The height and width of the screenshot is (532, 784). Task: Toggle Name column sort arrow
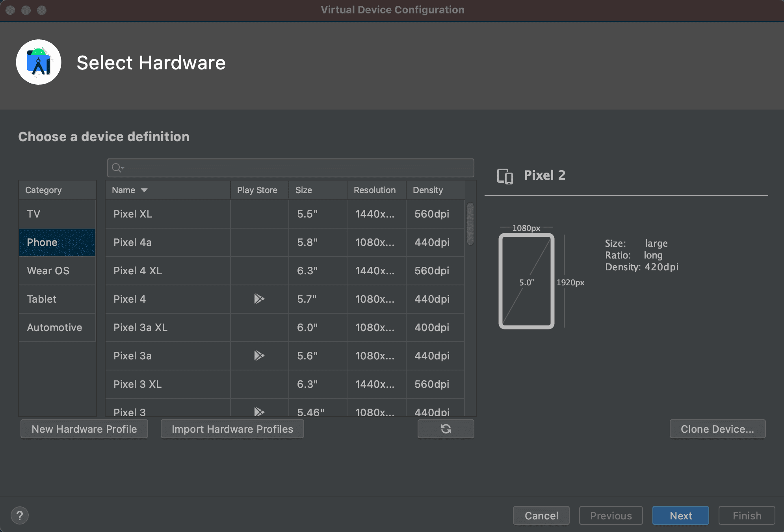[x=144, y=190]
